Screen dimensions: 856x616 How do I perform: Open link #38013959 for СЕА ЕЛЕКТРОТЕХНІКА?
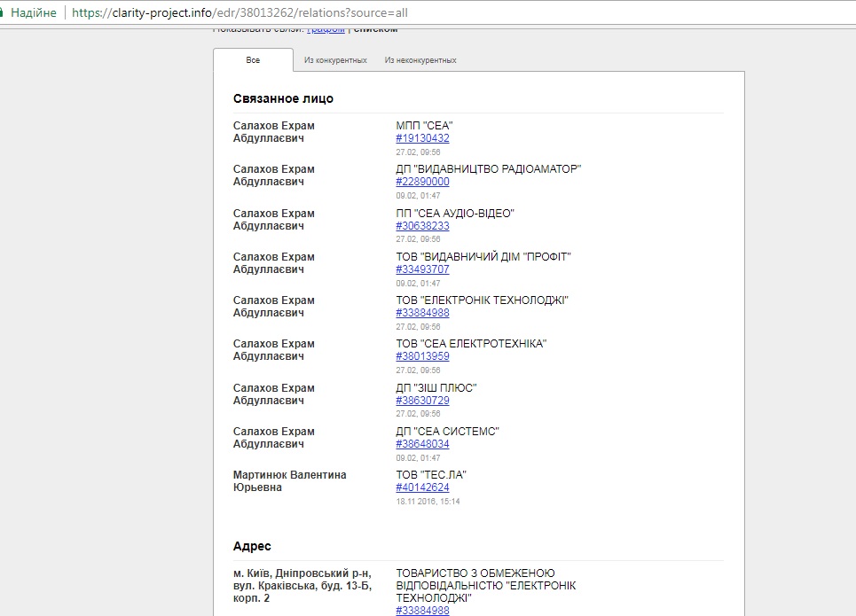click(x=422, y=356)
